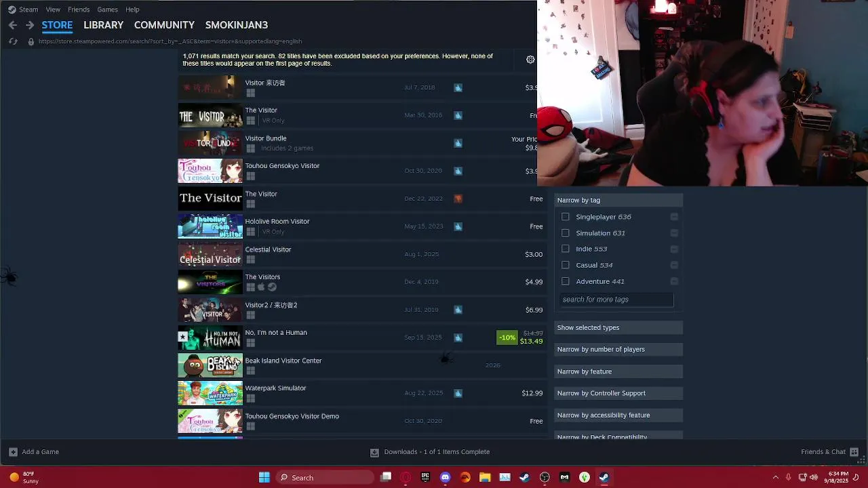868x488 pixels.
Task: Check the Indie tag filter
Action: point(566,249)
